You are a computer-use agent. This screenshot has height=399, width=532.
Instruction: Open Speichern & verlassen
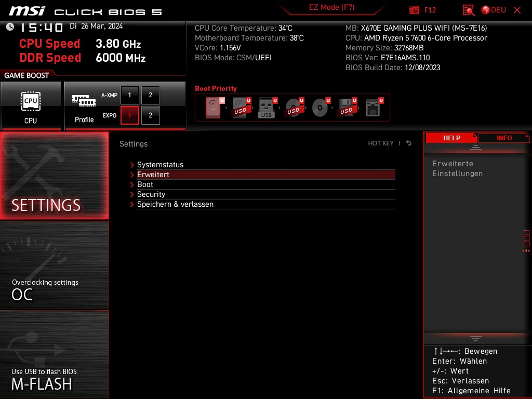175,204
